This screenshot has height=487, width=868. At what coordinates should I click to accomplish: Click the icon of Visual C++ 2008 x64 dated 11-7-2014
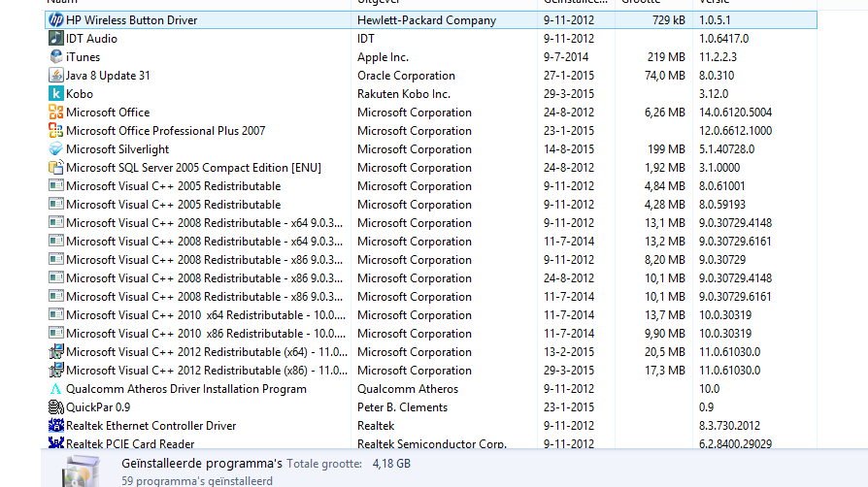56,242
